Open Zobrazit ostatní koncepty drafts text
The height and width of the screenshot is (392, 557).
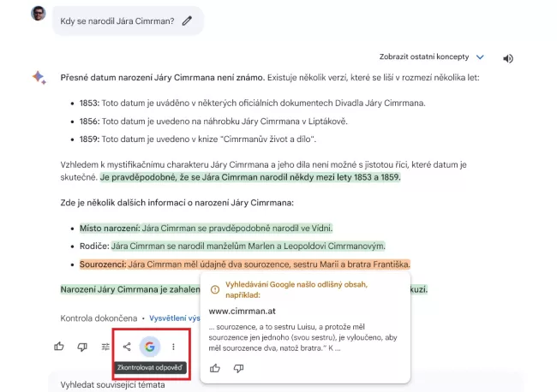424,56
